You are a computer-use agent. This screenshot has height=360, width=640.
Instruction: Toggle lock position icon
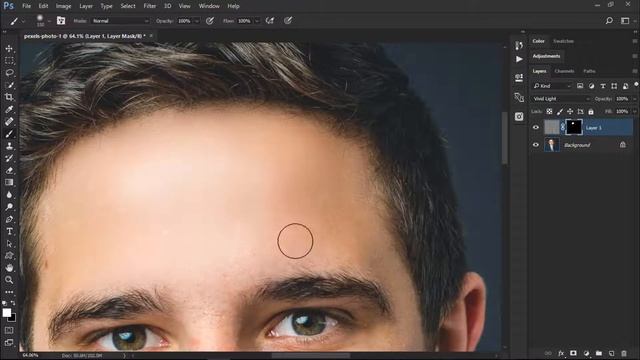pos(570,111)
